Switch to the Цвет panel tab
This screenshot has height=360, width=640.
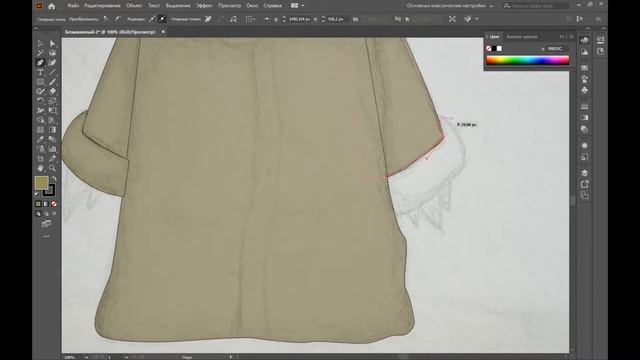coord(494,37)
